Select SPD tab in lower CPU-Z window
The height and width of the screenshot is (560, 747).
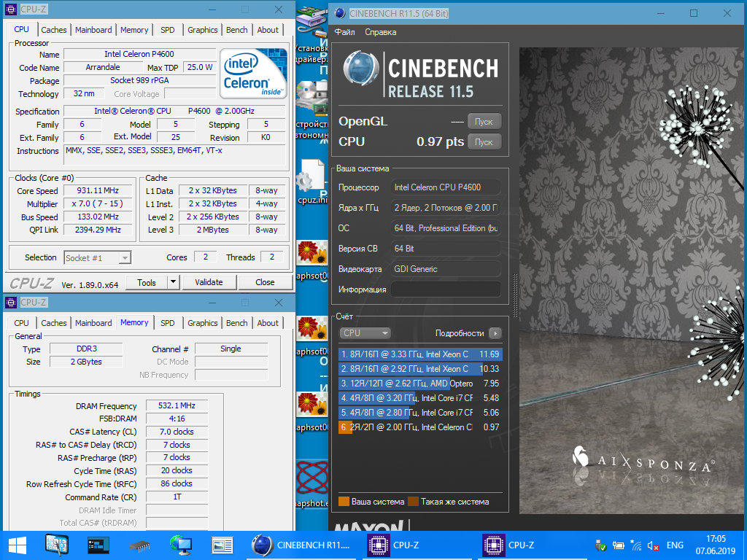[168, 323]
